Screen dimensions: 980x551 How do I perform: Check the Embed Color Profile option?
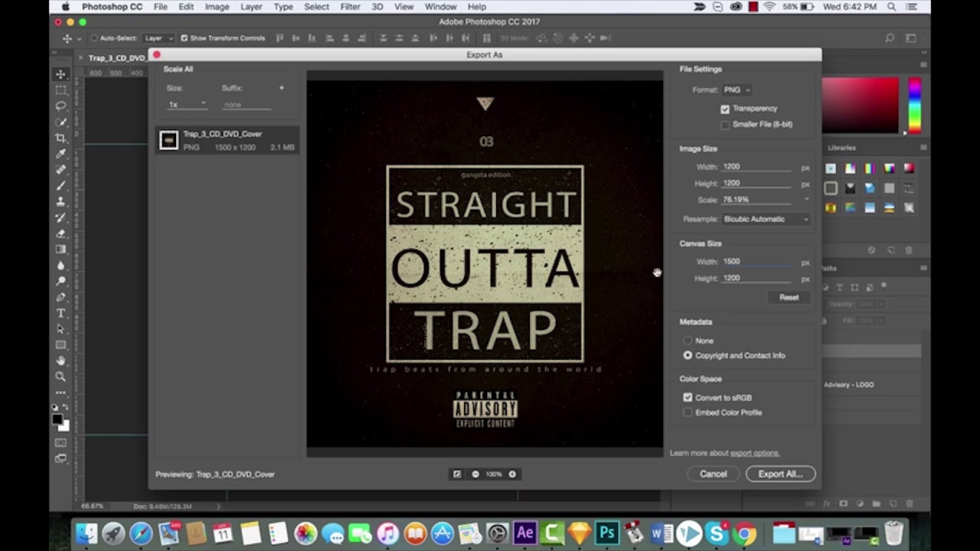coord(688,412)
